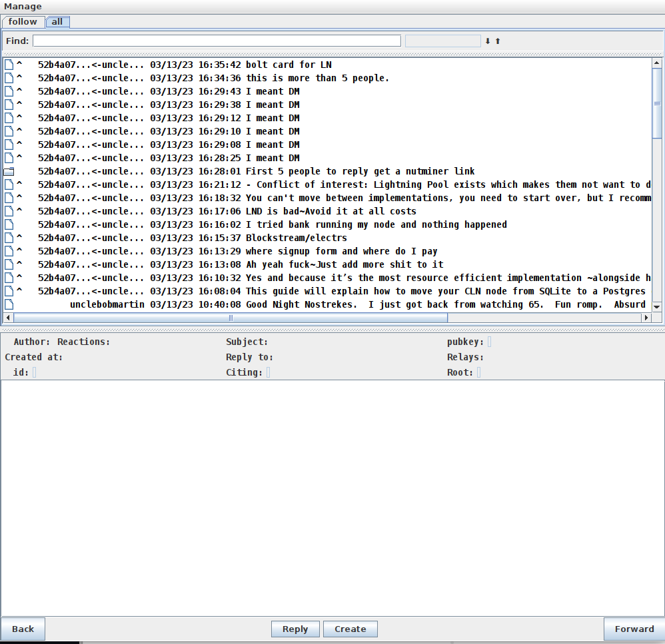Image resolution: width=665 pixels, height=644 pixels.
Task: Find next match with down arrow
Action: point(488,41)
